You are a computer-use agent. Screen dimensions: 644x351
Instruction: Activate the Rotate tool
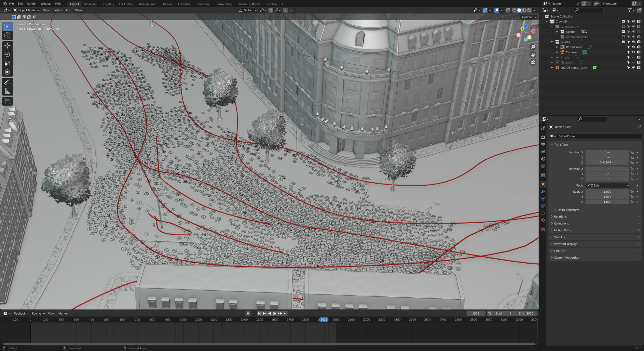click(x=7, y=54)
